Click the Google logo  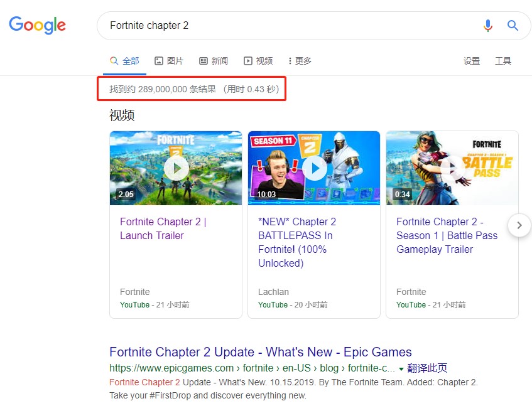[x=37, y=25]
